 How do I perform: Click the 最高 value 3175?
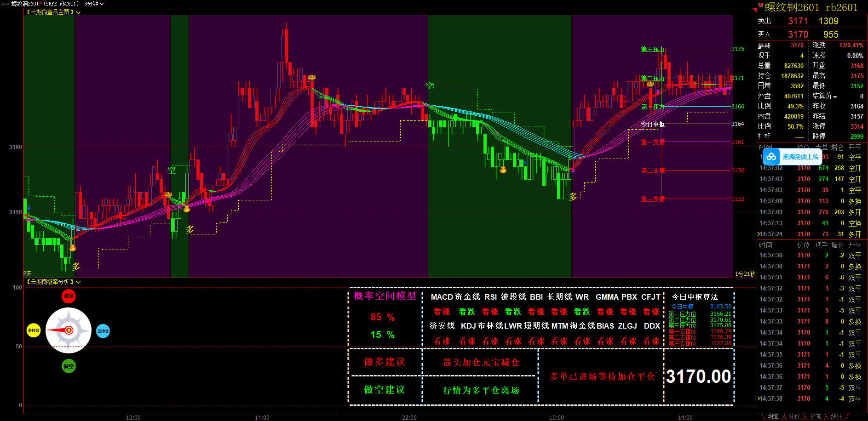point(857,76)
